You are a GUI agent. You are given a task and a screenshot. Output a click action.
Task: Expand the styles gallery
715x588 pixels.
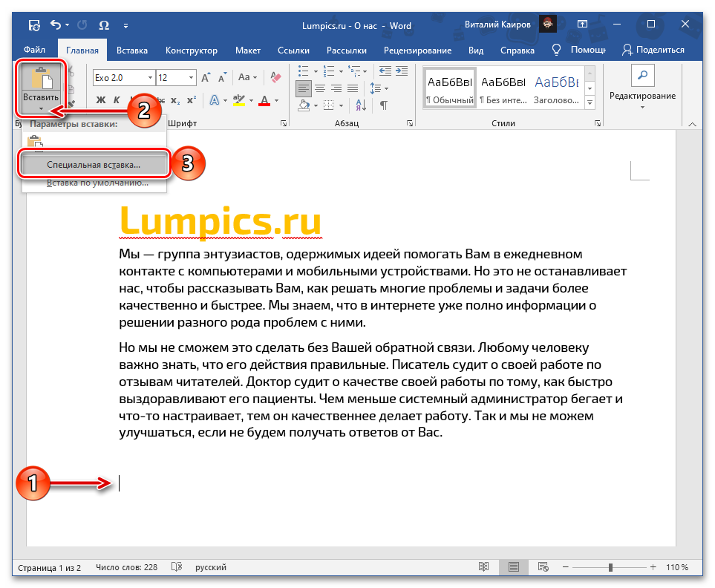(x=590, y=103)
